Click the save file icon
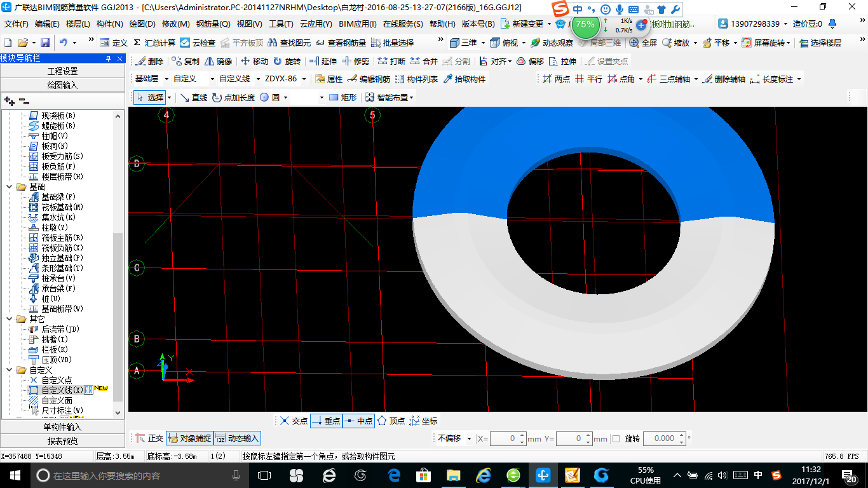868x488 pixels. click(45, 43)
